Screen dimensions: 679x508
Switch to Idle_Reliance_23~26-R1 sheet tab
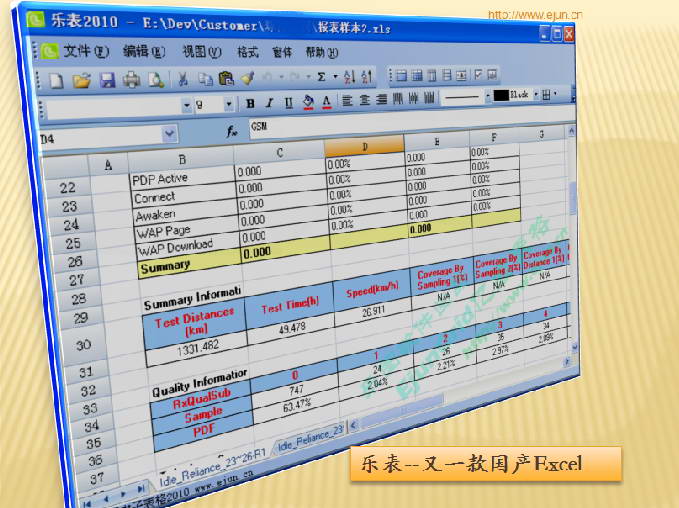tap(212, 467)
